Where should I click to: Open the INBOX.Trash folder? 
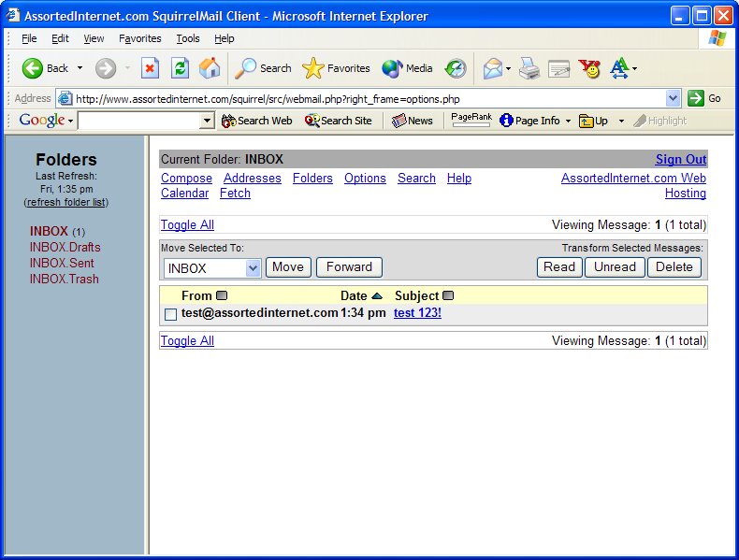65,279
